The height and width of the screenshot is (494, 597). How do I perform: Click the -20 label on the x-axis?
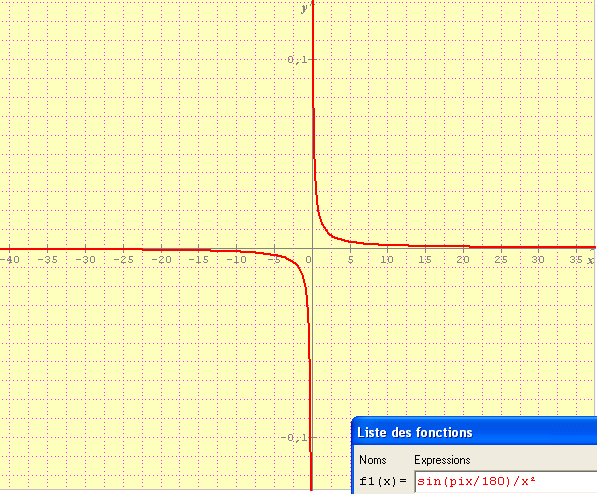click(x=161, y=260)
